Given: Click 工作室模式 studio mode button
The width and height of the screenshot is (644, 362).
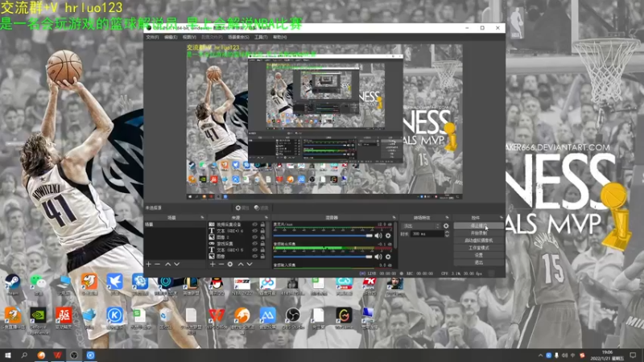Looking at the screenshot, I should (x=479, y=248).
